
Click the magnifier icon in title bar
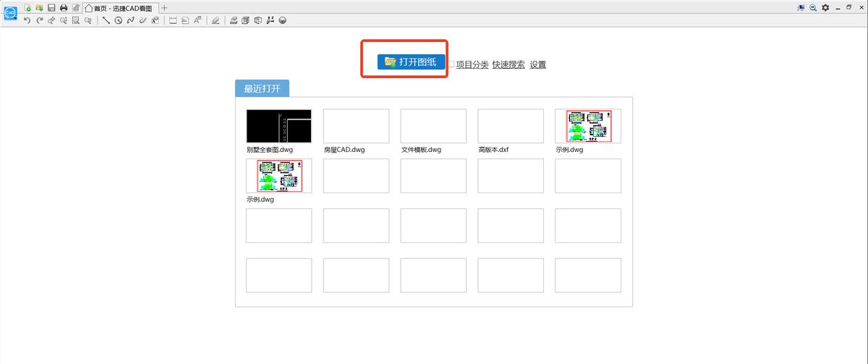click(x=813, y=7)
